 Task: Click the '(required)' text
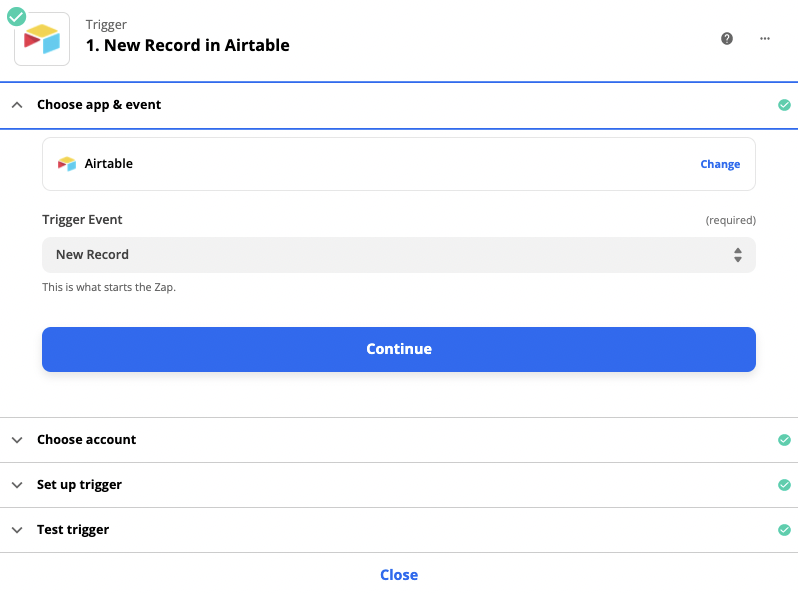point(730,220)
